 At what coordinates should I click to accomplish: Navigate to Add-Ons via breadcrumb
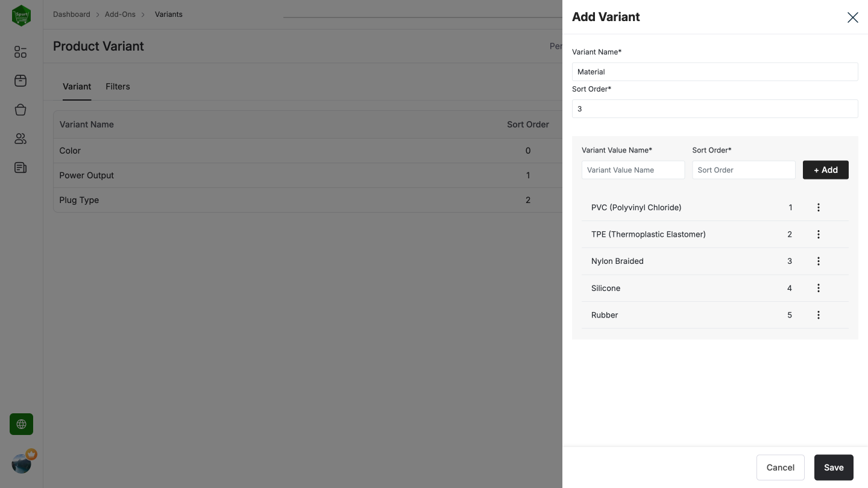[120, 14]
